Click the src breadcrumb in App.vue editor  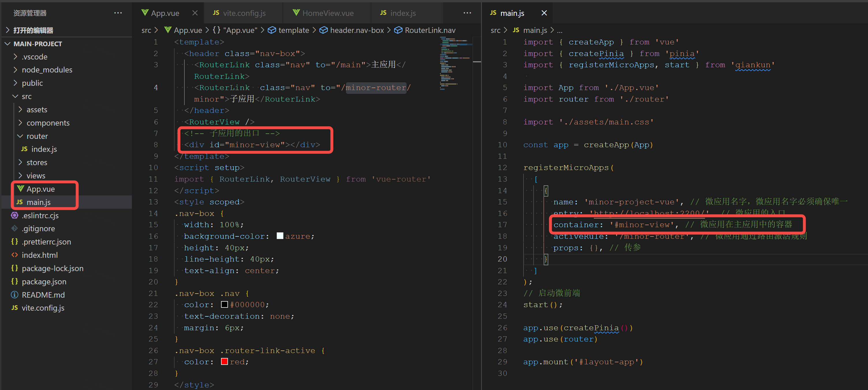[146, 30]
